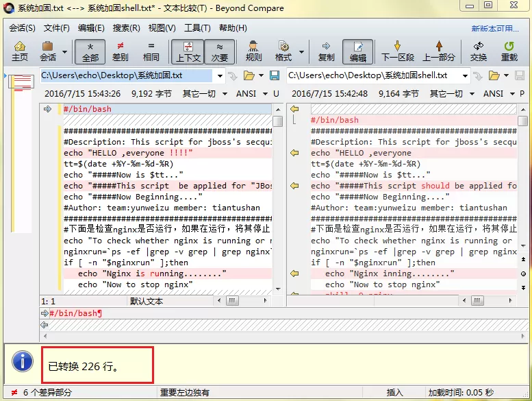Screen dimensions: 532x401
Task: Expand the right ANSI encoding dropdown
Action: click(x=512, y=94)
